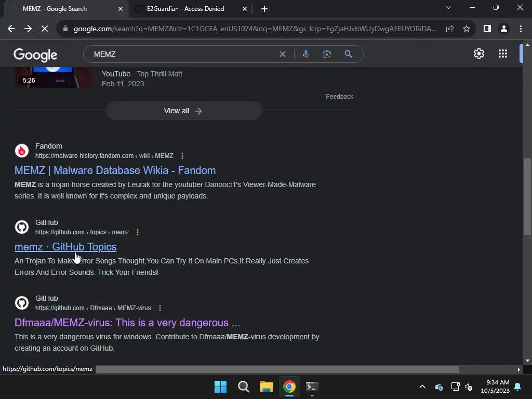Click the GitHub favicon for topics result

click(22, 227)
